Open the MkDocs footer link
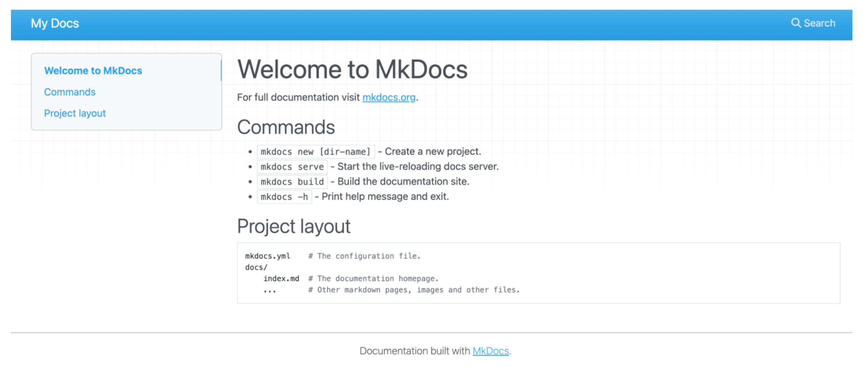 [490, 351]
